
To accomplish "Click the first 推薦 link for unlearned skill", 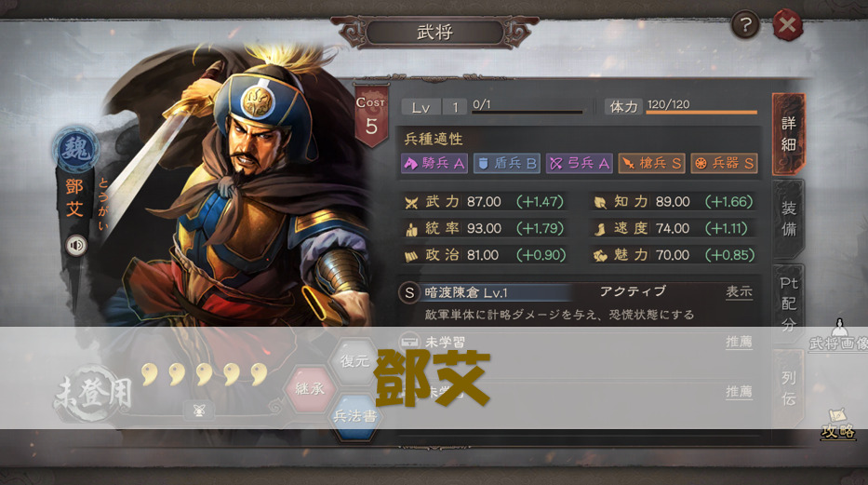I will pyautogui.click(x=739, y=342).
